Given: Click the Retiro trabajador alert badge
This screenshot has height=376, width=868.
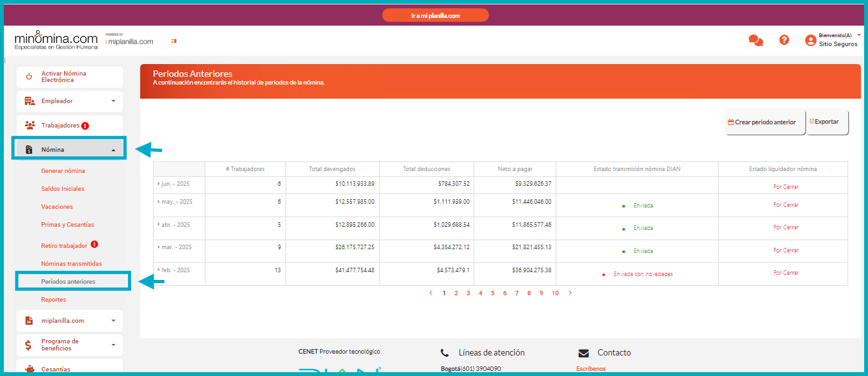Looking at the screenshot, I should point(95,245).
